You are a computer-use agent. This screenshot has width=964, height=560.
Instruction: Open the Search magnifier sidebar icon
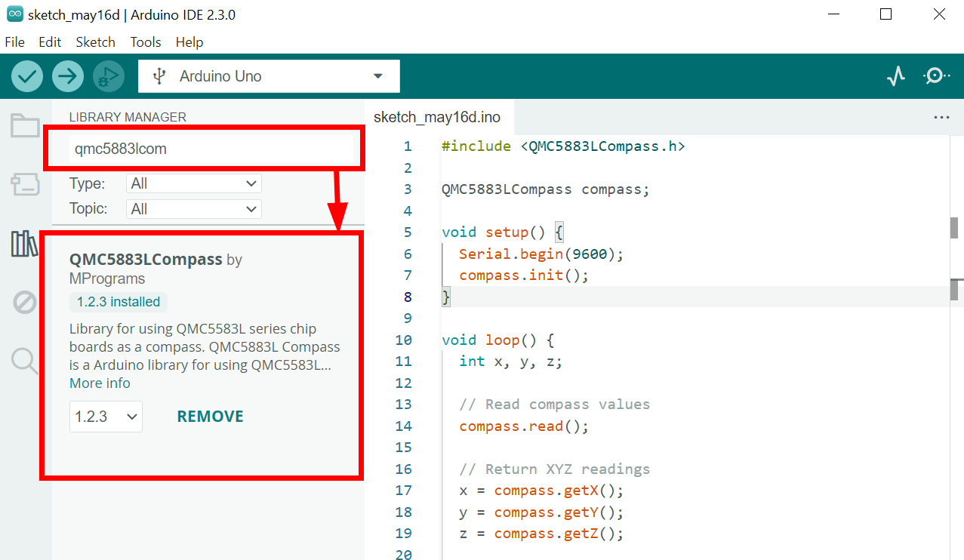(x=25, y=362)
